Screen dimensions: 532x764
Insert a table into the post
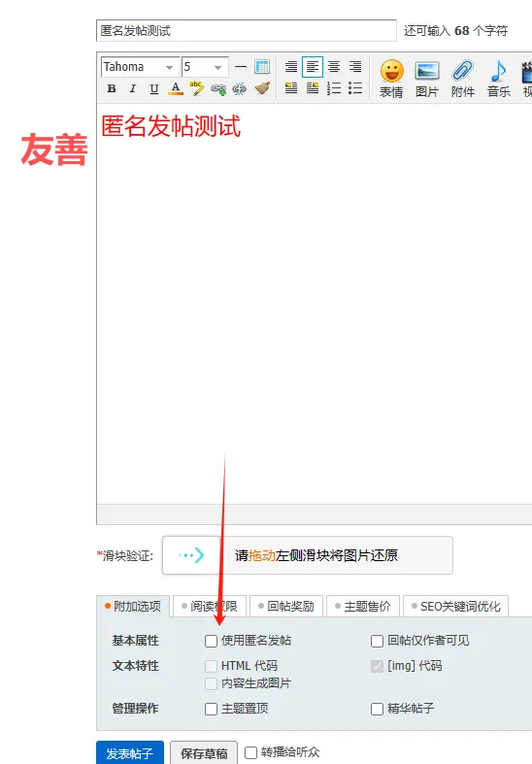pyautogui.click(x=262, y=67)
